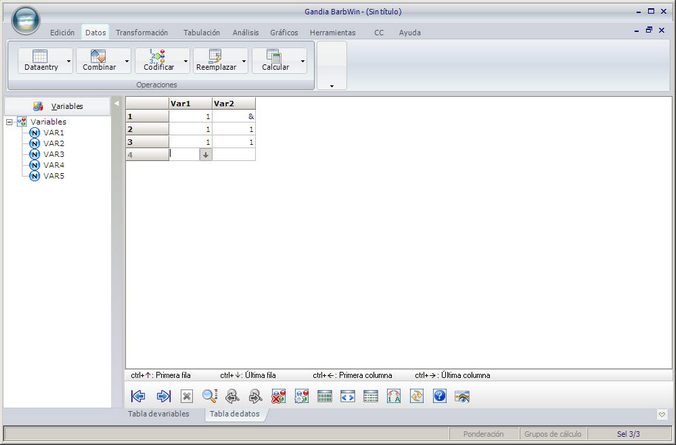Switch to Tabla de variables tab
Screen dimensions: 676x445
coord(159,414)
